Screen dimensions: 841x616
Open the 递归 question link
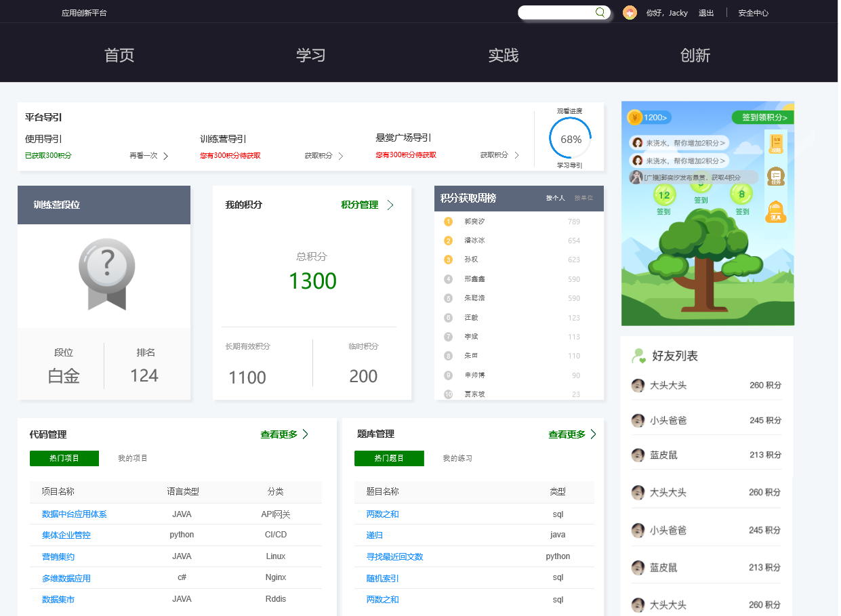click(375, 535)
